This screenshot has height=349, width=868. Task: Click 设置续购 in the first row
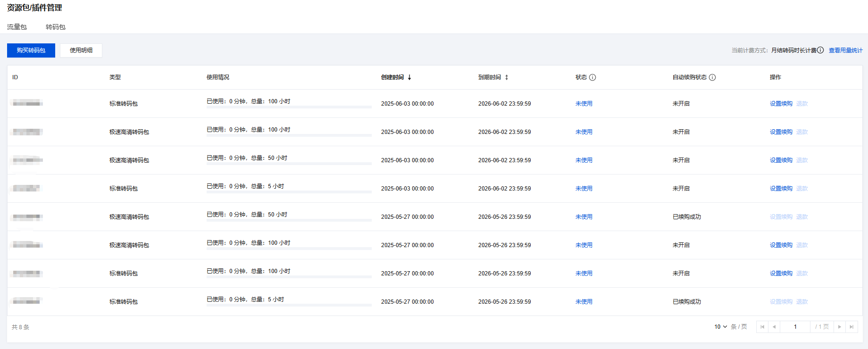[x=781, y=104]
